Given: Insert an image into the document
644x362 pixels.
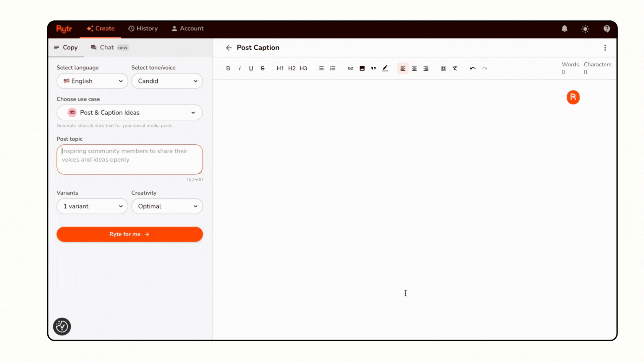Looking at the screenshot, I should [x=362, y=68].
